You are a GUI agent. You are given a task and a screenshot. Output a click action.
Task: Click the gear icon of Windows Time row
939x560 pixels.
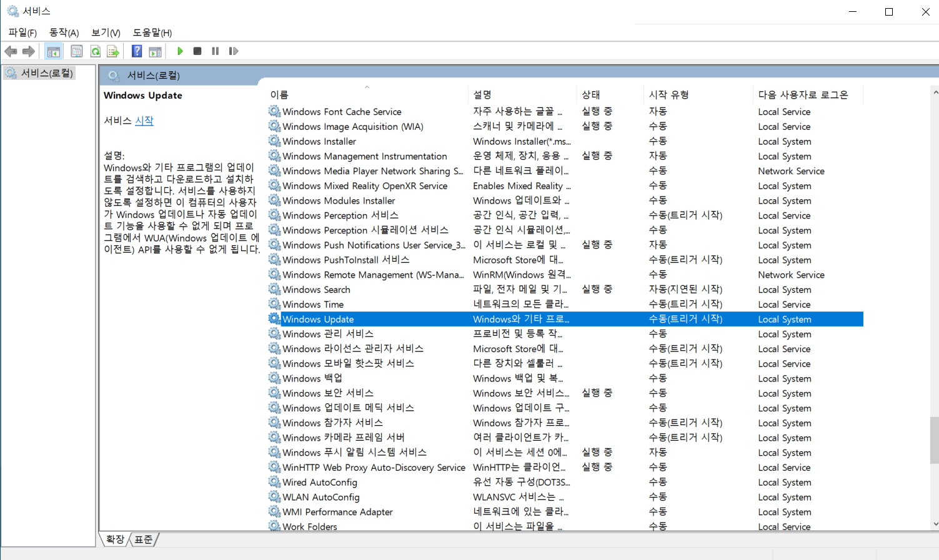point(274,304)
